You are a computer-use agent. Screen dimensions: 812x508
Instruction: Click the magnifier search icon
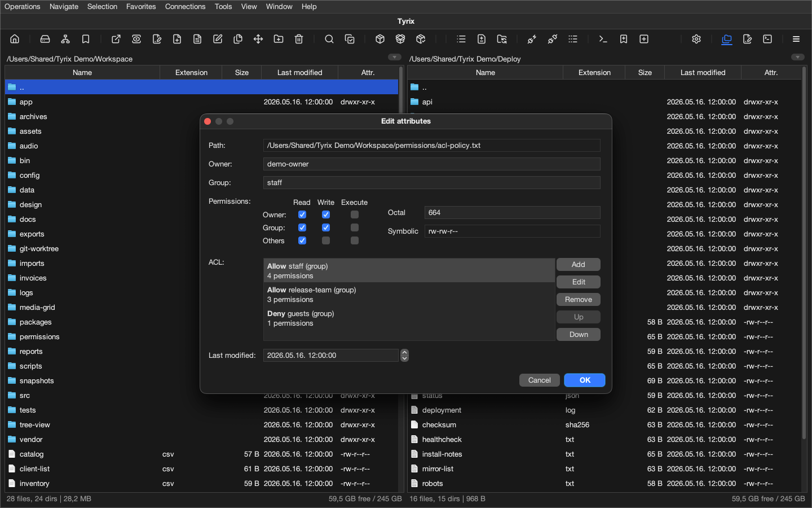(329, 39)
